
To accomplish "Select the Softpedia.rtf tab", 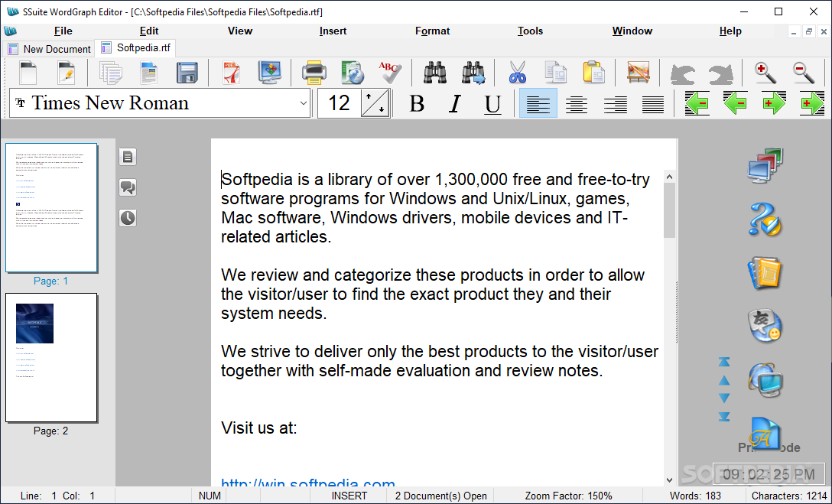I will pyautogui.click(x=135, y=47).
